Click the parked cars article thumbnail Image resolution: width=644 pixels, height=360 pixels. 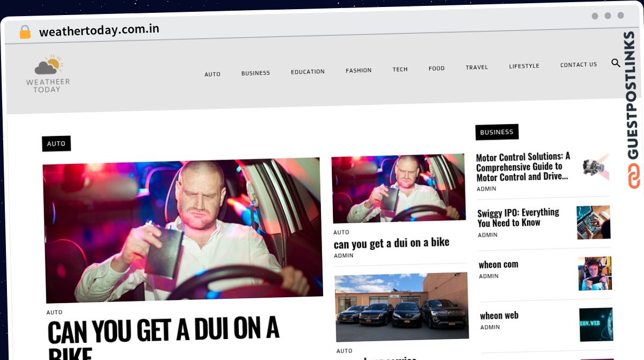pos(401,307)
